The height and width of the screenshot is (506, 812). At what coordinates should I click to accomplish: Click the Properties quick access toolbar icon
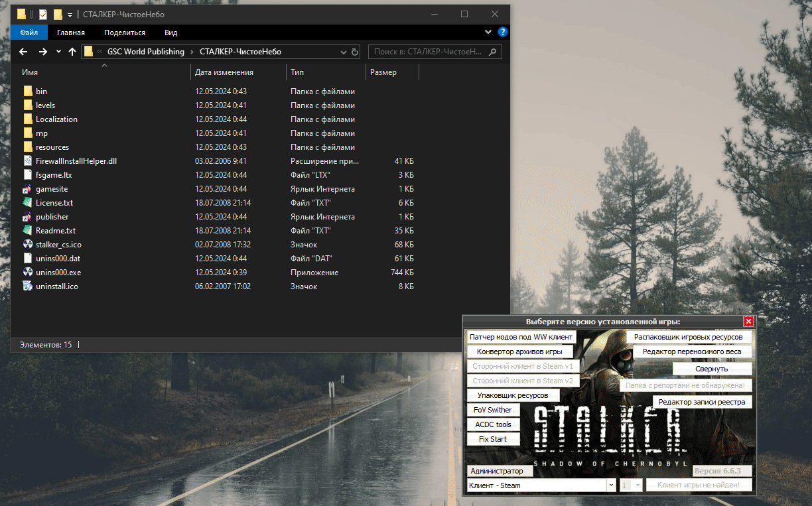coord(43,14)
